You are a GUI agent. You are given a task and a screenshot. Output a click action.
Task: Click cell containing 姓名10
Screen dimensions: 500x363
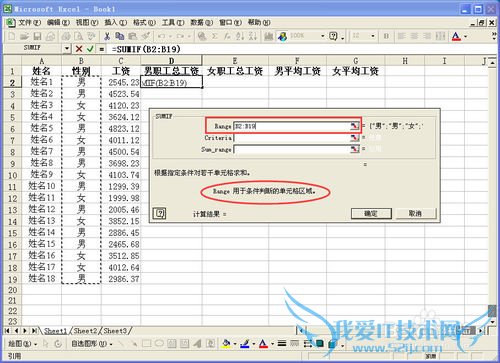(41, 186)
